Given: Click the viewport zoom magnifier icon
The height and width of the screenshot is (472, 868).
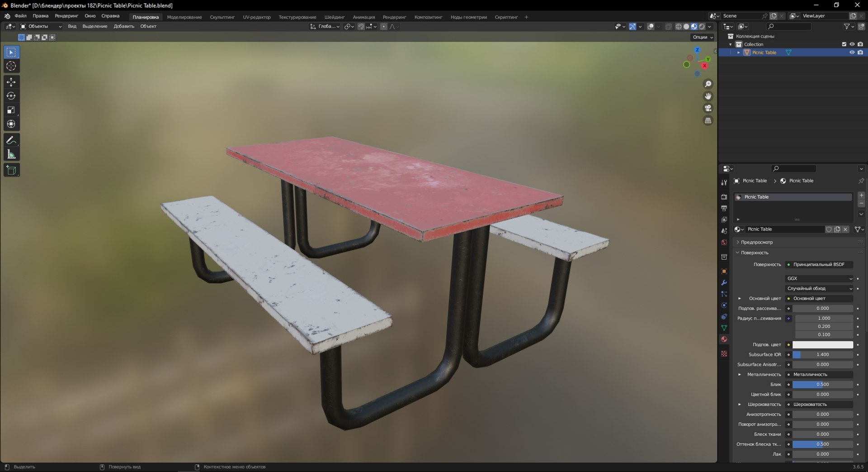Looking at the screenshot, I should pos(708,84).
